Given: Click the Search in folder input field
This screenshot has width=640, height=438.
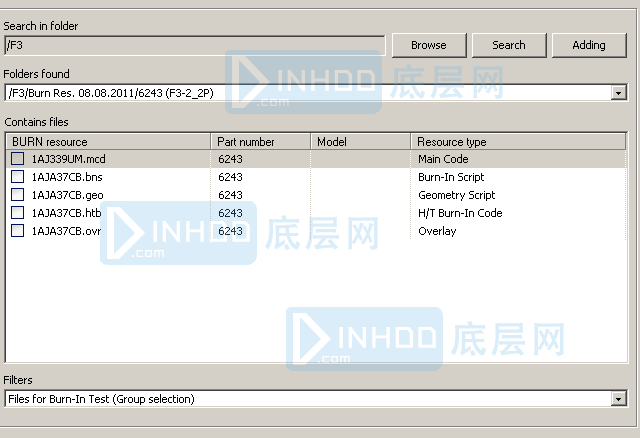Looking at the screenshot, I should click(194, 45).
